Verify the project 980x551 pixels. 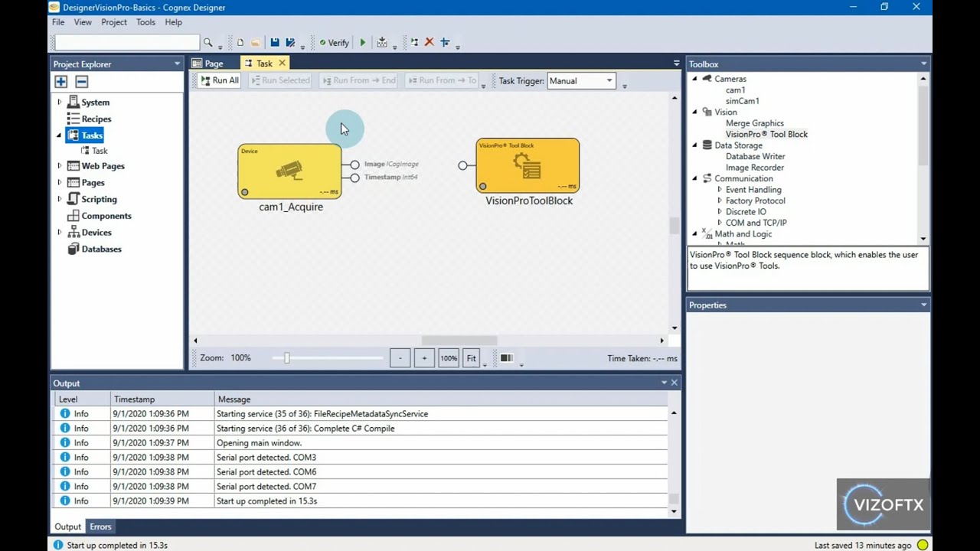(334, 43)
